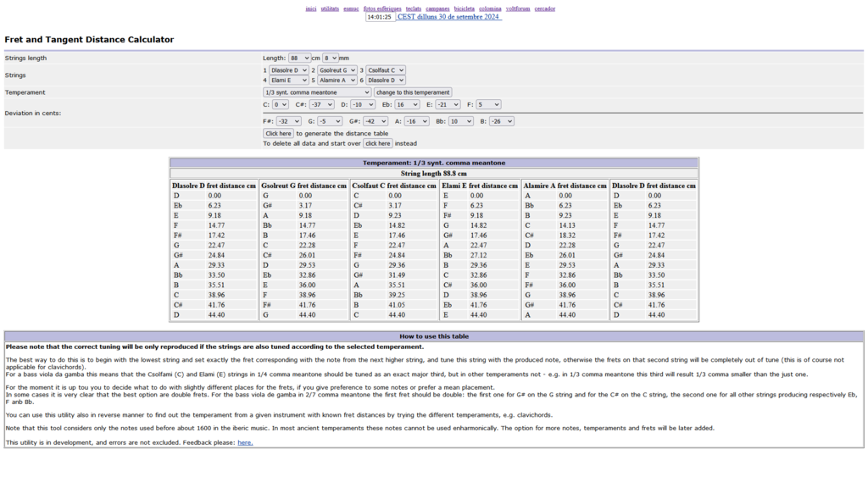Open the G# deviation dropdown
This screenshot has width=868, height=488.
point(376,121)
